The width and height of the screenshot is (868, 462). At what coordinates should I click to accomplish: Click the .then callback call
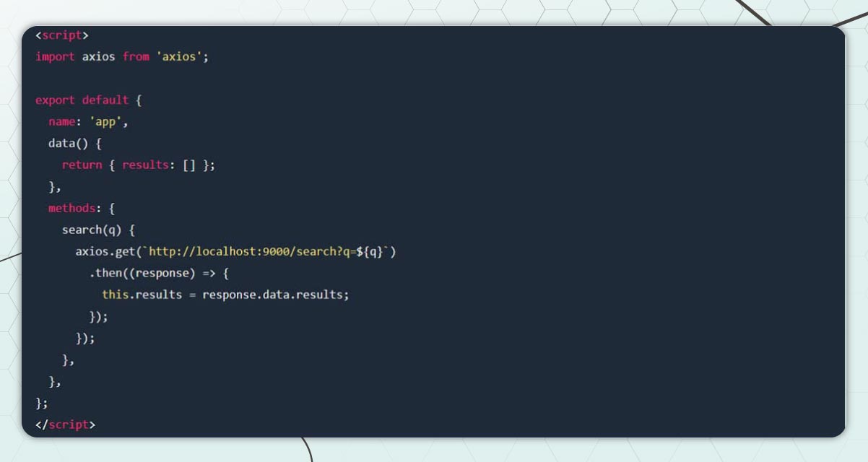click(108, 274)
